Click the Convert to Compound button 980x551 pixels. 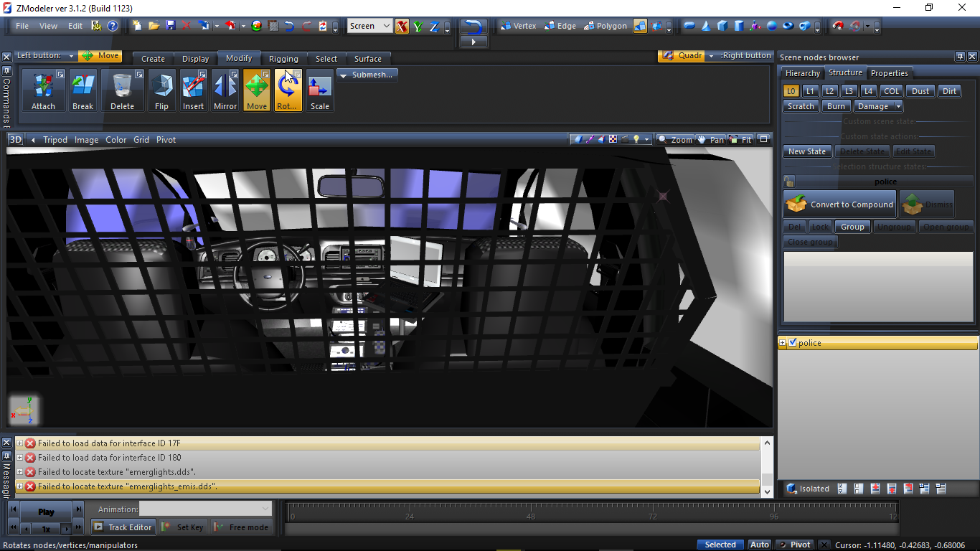click(x=840, y=204)
